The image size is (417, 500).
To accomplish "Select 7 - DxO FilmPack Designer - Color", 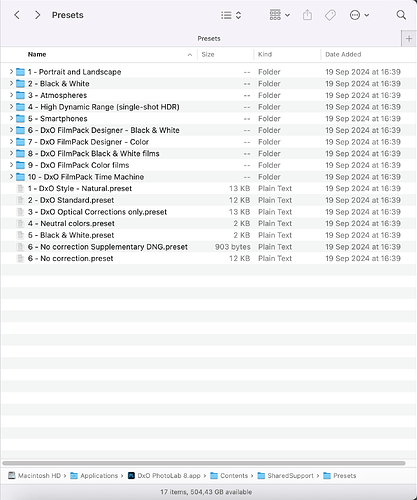I will [x=88, y=142].
